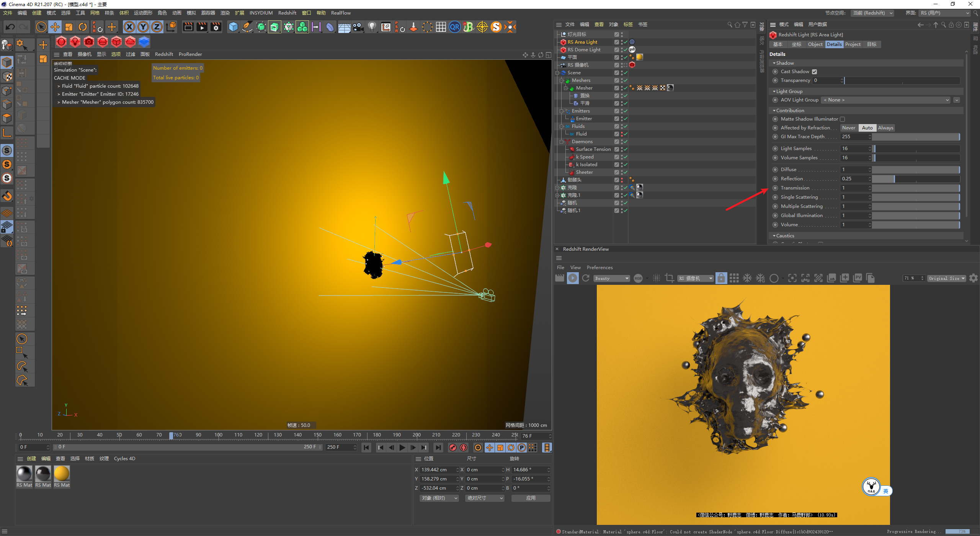Click the Undo arrow icon
The height and width of the screenshot is (536, 980).
pyautogui.click(x=10, y=27)
